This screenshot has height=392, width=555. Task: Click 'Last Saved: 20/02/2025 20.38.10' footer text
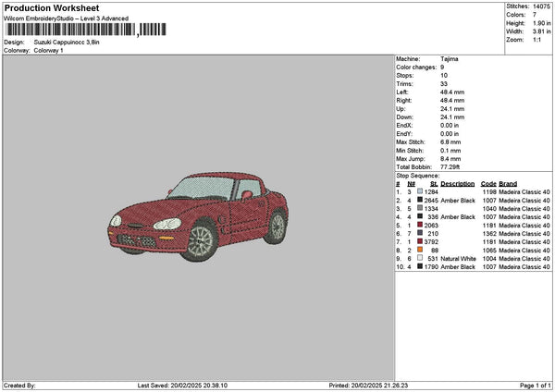point(182,386)
